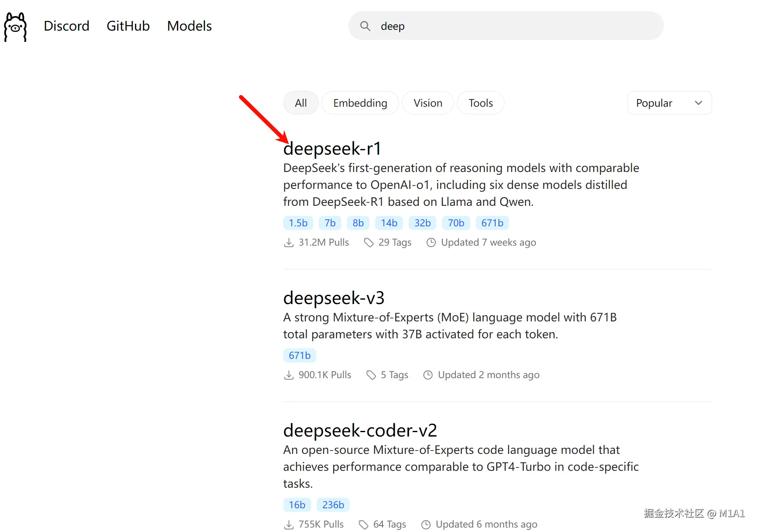Click the clock icon beside Updated 6 months ago
This screenshot has height=532, width=758.
[426, 524]
